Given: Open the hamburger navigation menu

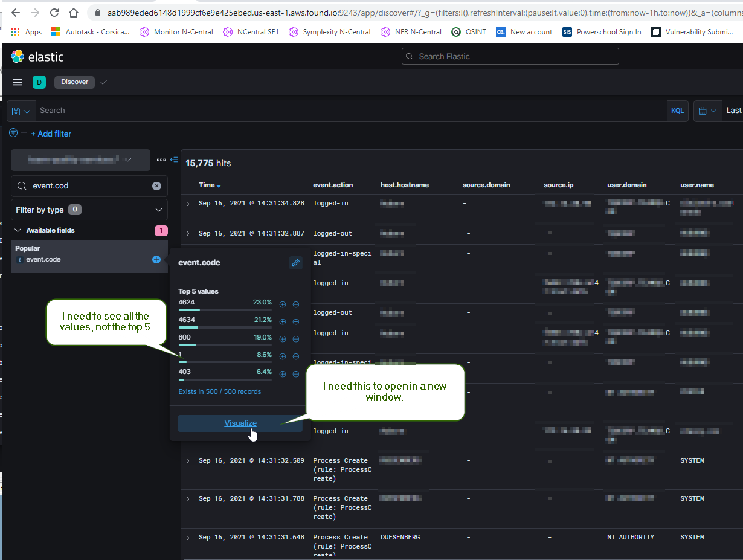Looking at the screenshot, I should (x=18, y=82).
